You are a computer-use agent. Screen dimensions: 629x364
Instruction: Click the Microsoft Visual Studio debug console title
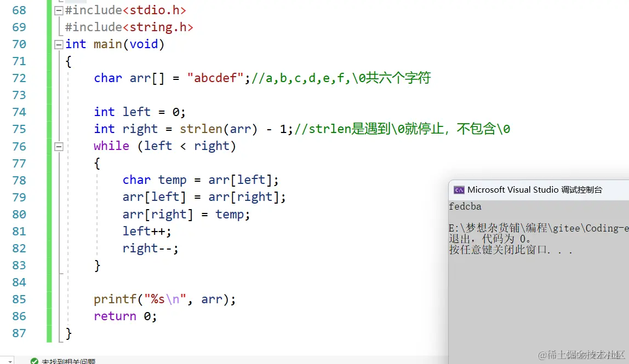click(535, 189)
